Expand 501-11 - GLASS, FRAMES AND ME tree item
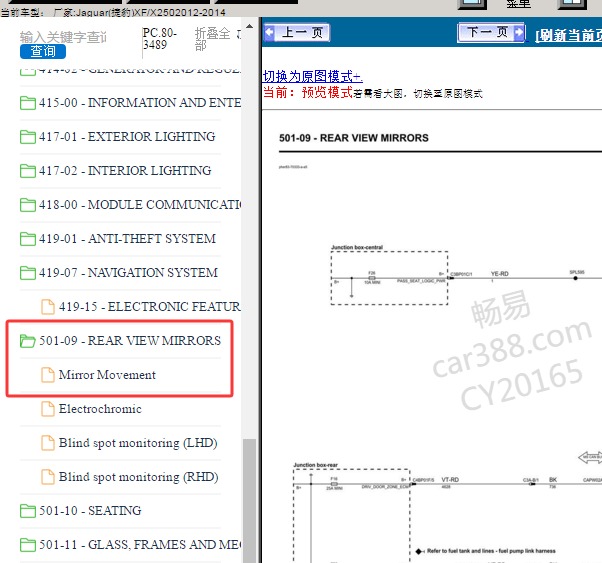 click(x=140, y=545)
